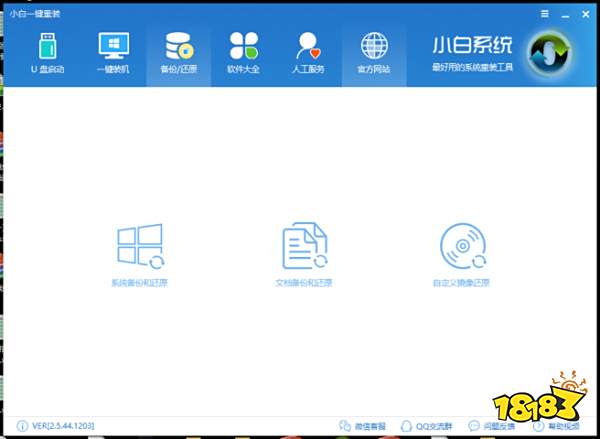Click the 系统备份和还原 Windows icon
This screenshot has height=439, width=600.
coord(140,246)
